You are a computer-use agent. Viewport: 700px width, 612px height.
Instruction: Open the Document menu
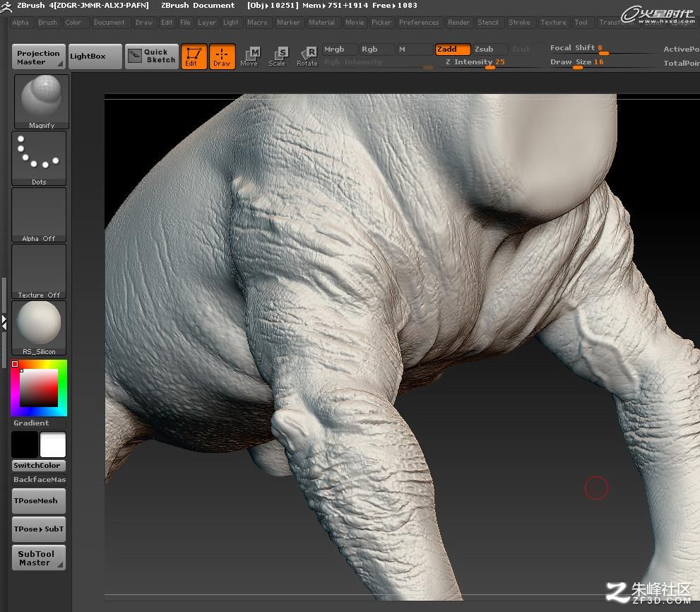click(109, 23)
